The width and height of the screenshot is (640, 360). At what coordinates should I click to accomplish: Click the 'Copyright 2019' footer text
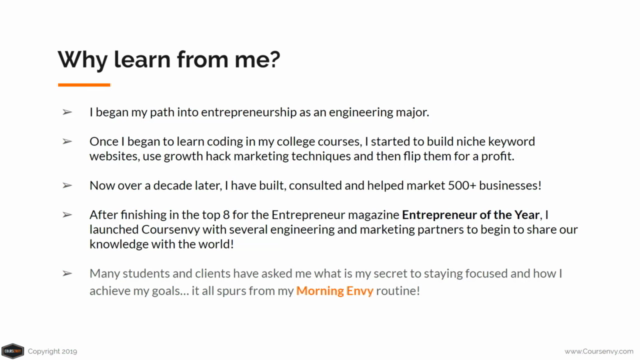[x=52, y=351]
